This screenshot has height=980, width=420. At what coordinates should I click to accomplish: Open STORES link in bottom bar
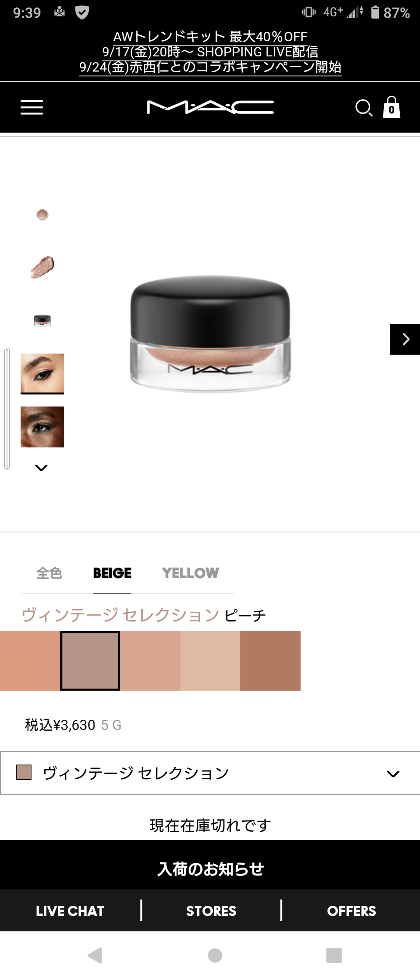(x=211, y=911)
